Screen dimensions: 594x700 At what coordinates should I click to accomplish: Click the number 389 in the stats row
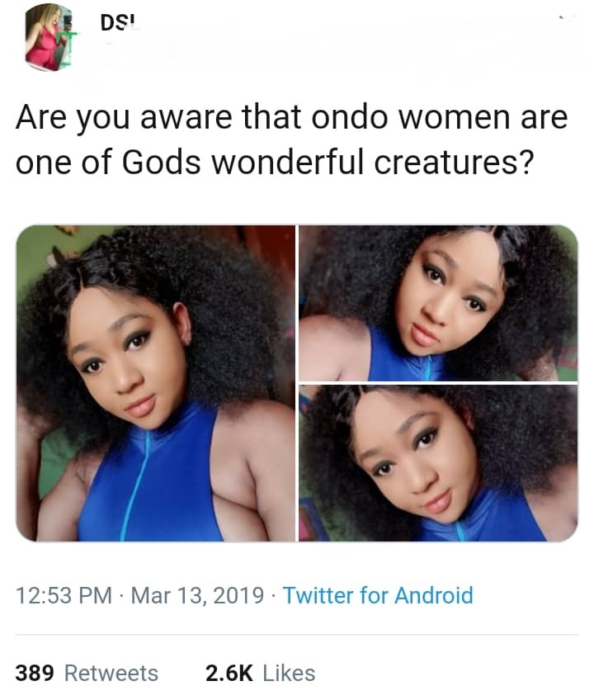coord(35,673)
